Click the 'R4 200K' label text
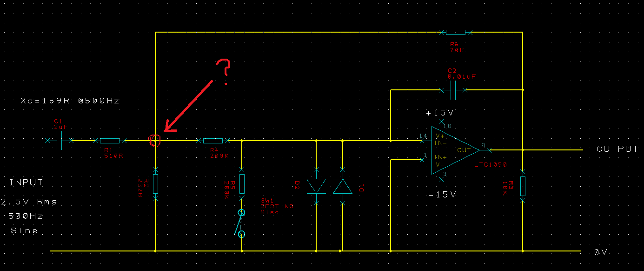The height and width of the screenshot is (271, 644). (219, 153)
